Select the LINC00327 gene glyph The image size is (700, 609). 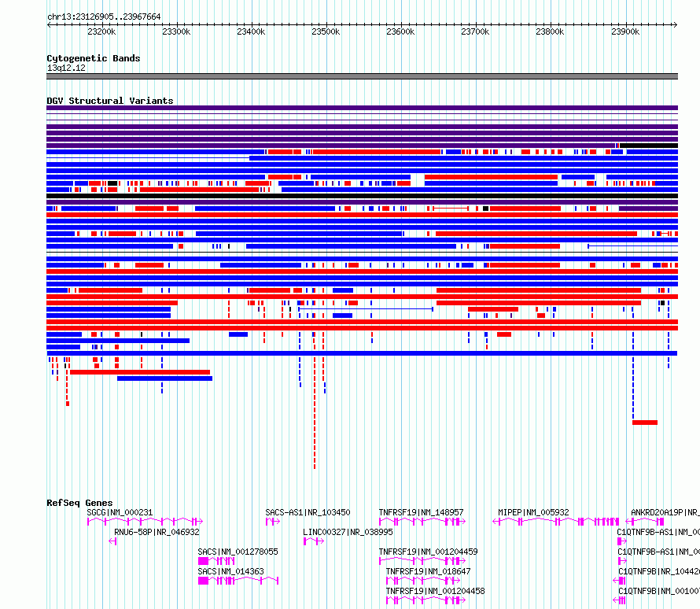click(314, 541)
